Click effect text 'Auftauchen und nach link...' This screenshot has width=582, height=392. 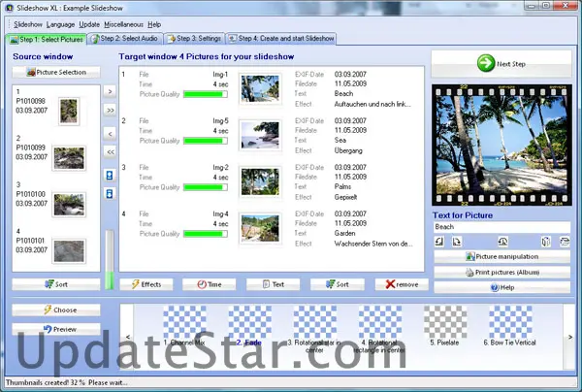(x=372, y=105)
